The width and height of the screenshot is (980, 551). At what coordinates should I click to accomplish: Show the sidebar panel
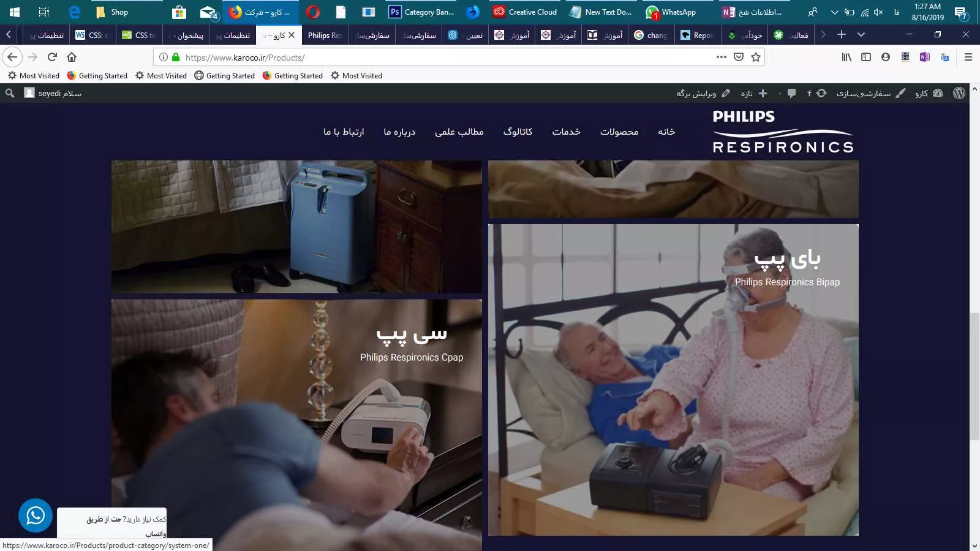coord(866,57)
